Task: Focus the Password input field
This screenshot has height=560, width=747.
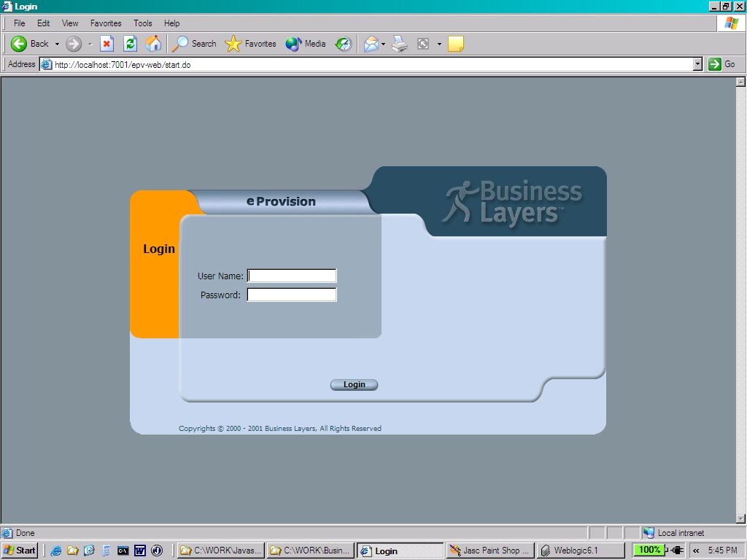Action: (292, 295)
